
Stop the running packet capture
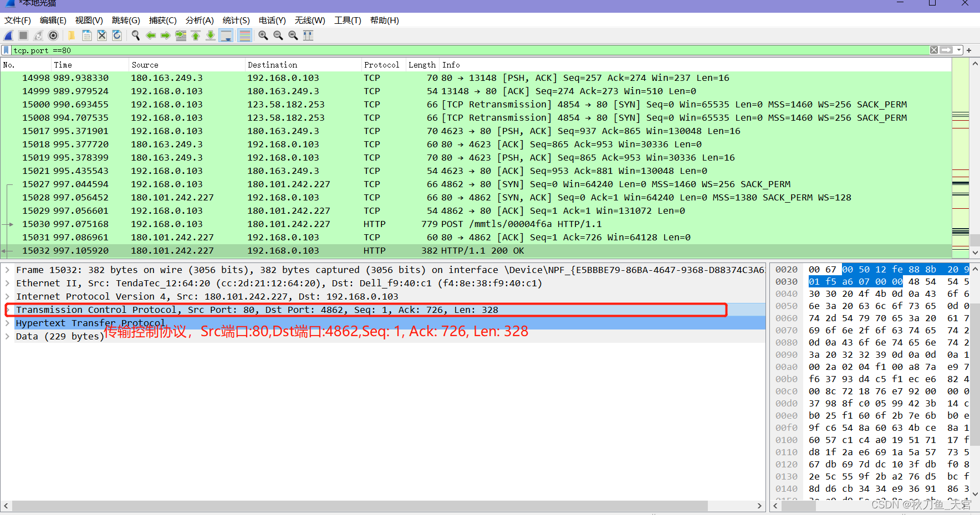click(23, 35)
